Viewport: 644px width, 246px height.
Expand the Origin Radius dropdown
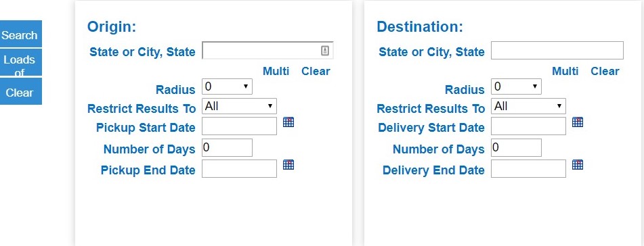point(227,87)
